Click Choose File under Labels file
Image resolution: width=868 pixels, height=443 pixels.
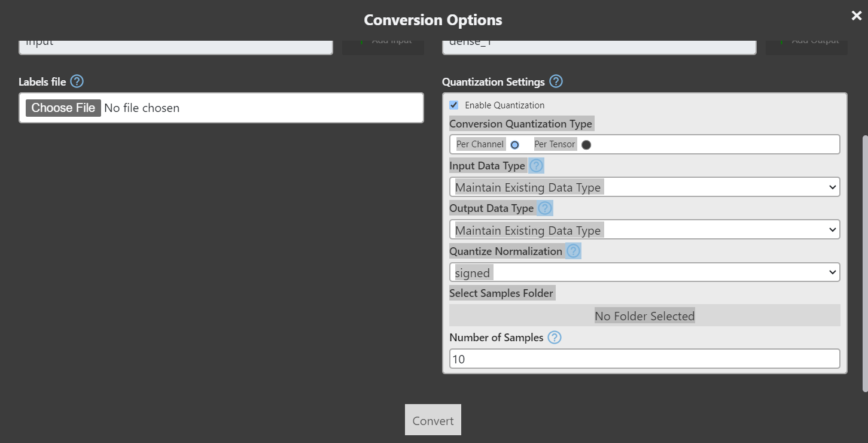coord(62,108)
